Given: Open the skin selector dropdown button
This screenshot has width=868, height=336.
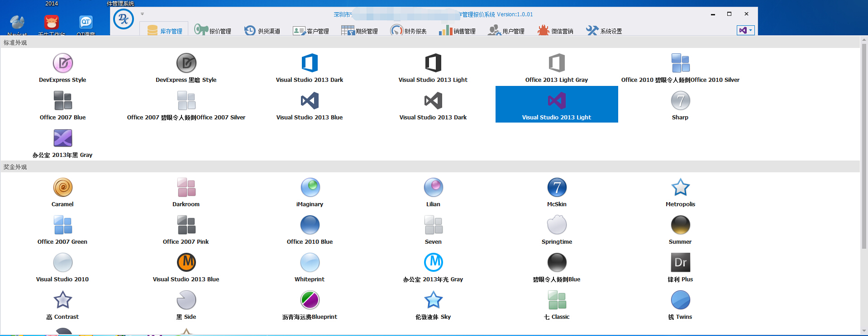Looking at the screenshot, I should point(745,30).
